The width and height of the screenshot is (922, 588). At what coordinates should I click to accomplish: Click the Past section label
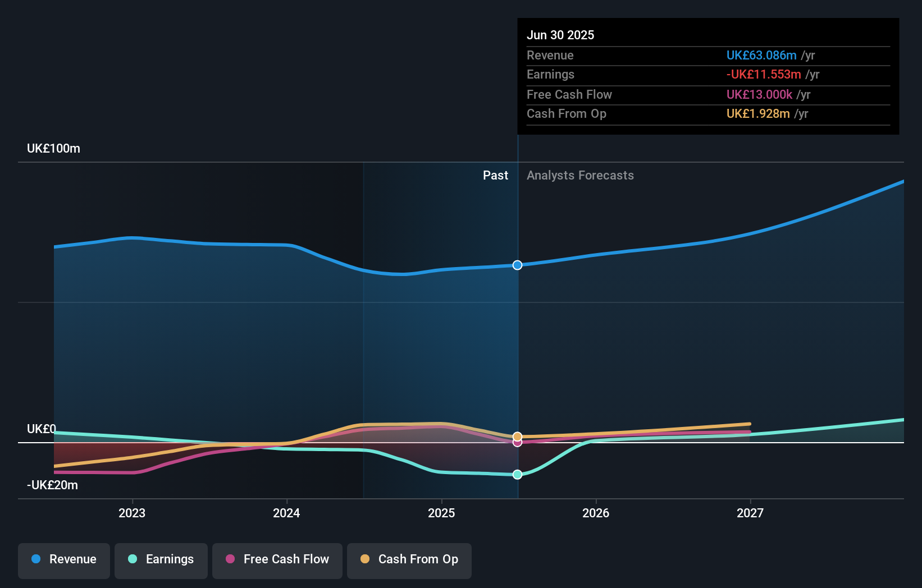coord(495,176)
